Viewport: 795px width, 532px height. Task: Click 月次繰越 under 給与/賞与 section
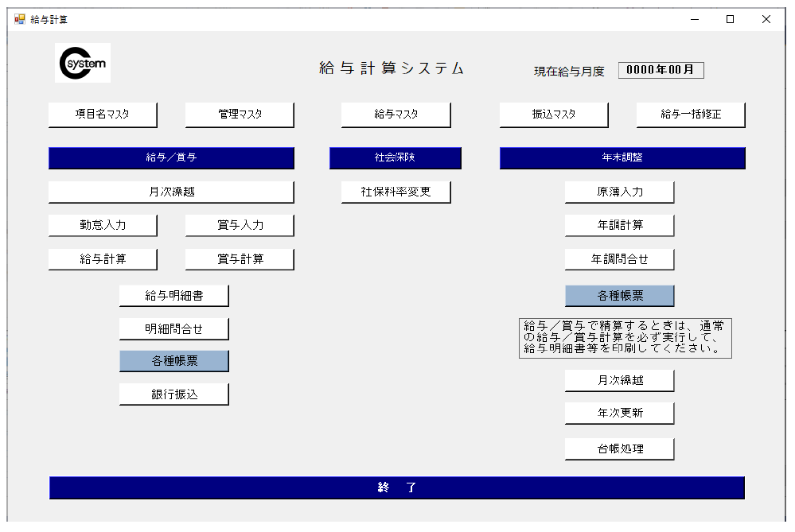171,192
